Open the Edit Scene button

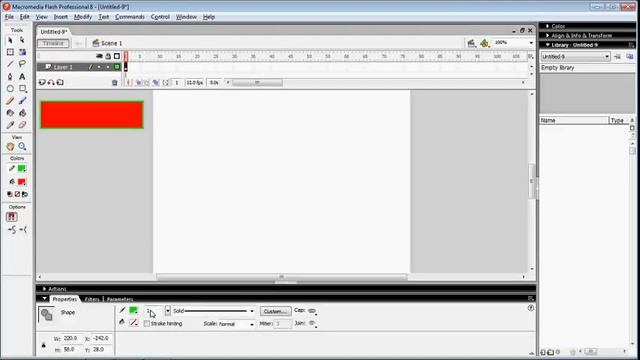pos(471,43)
